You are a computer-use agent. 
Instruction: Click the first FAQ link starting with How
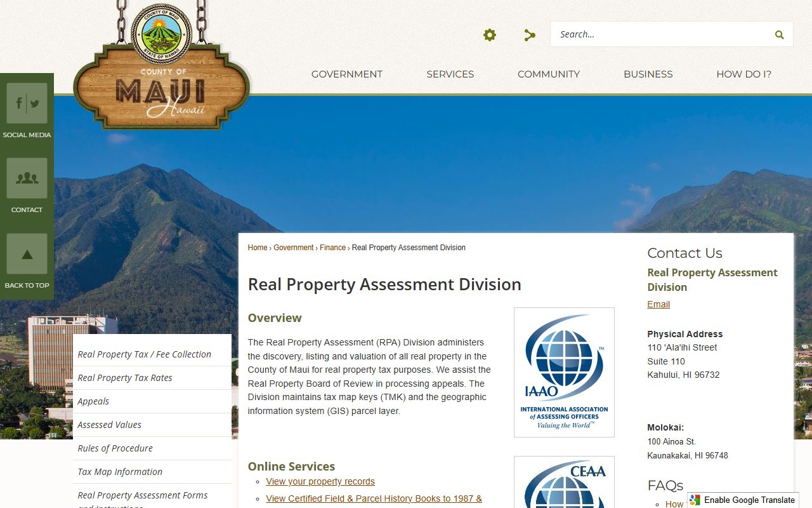pos(675,504)
